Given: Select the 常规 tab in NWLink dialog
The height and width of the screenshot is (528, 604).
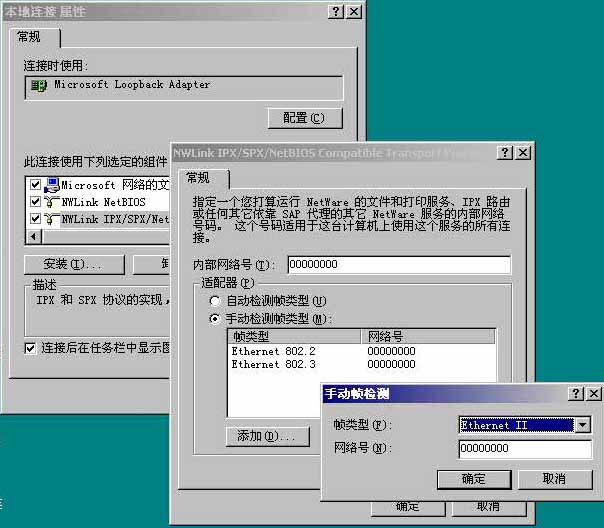Looking at the screenshot, I should (197, 177).
